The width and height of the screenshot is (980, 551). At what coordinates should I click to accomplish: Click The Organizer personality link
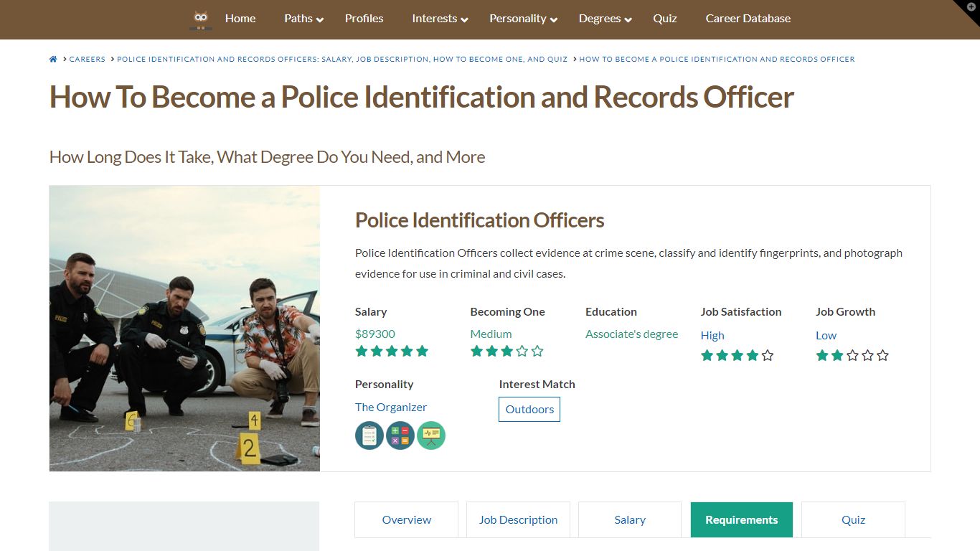coord(391,407)
